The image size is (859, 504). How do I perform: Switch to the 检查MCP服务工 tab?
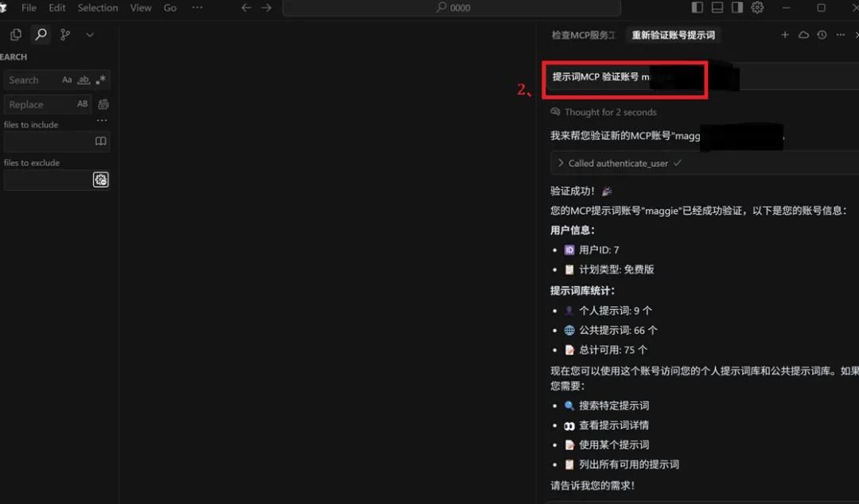(x=585, y=35)
